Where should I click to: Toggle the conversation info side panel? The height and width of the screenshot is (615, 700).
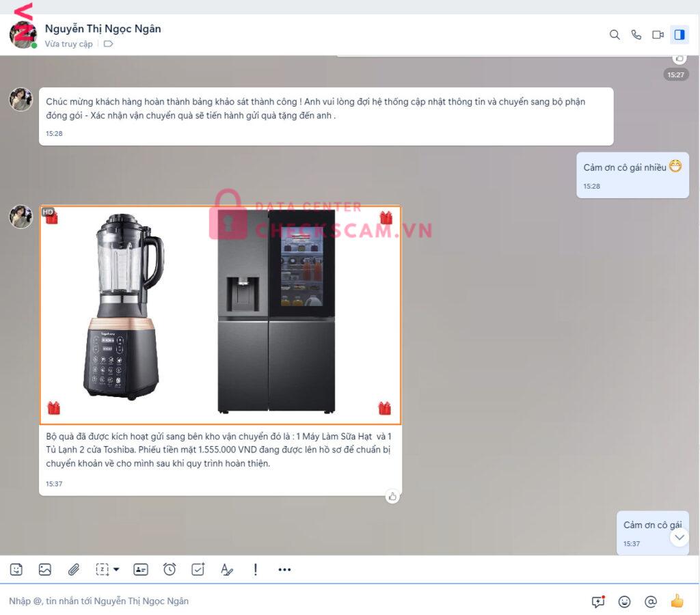(679, 35)
